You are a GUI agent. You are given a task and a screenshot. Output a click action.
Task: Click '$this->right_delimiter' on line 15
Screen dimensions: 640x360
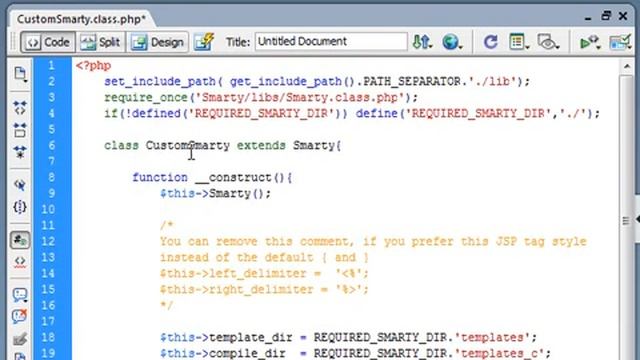(237, 289)
